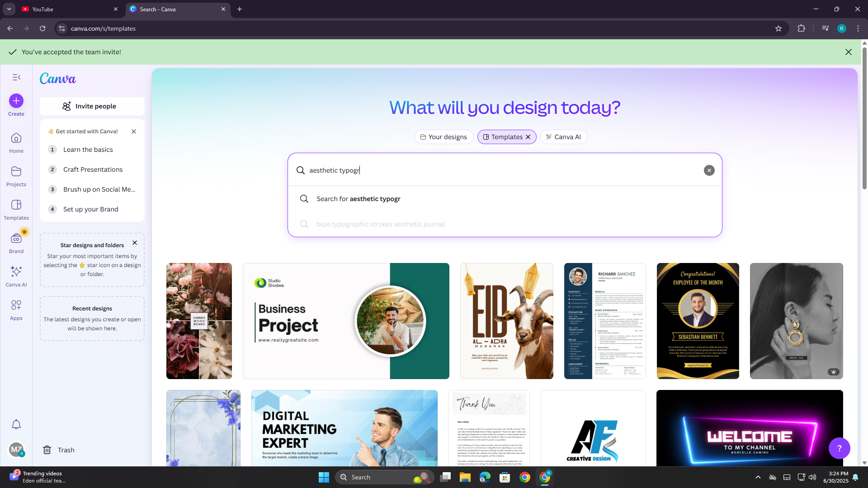Image resolution: width=868 pixels, height=488 pixels.
Task: Remove the Templates filter chip
Action: coord(528,137)
